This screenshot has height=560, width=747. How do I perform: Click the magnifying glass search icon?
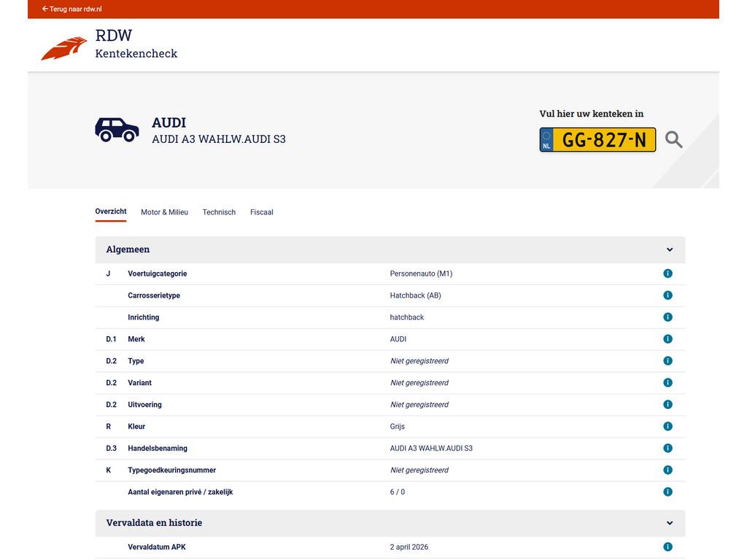[x=673, y=139]
